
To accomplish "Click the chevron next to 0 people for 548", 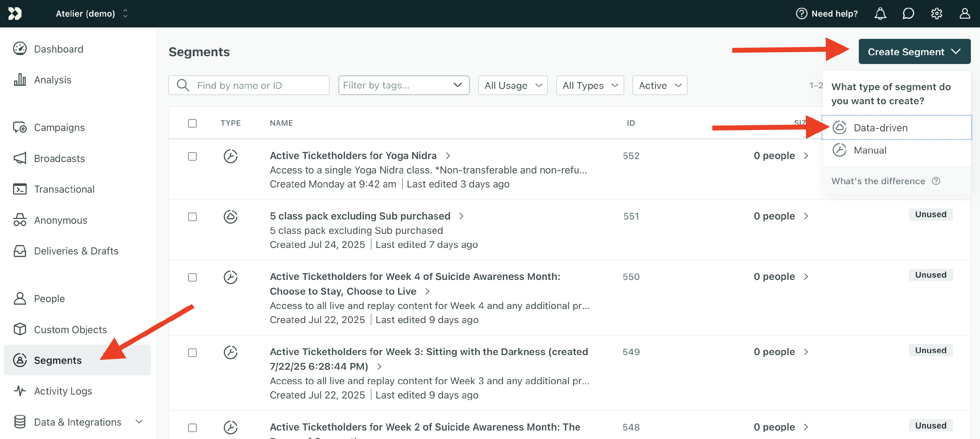I will (806, 427).
